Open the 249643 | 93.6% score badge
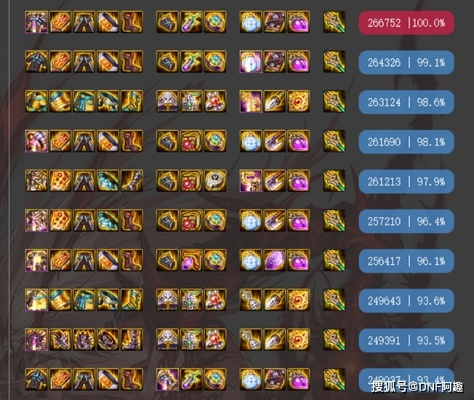474x400 pixels. [406, 300]
